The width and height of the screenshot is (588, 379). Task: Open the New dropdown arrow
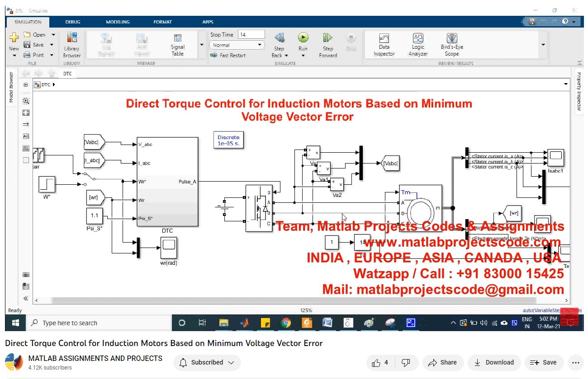tap(14, 56)
